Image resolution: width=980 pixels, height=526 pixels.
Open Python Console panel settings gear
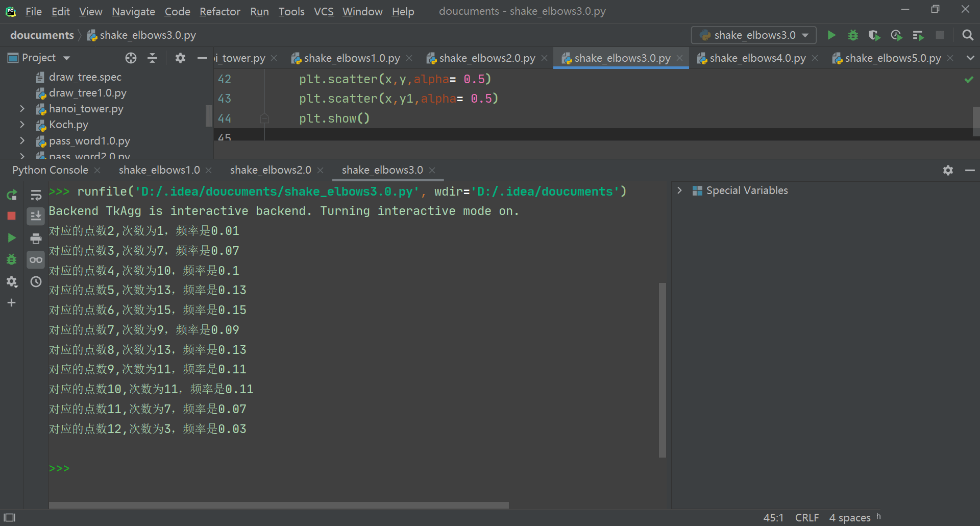tap(948, 170)
